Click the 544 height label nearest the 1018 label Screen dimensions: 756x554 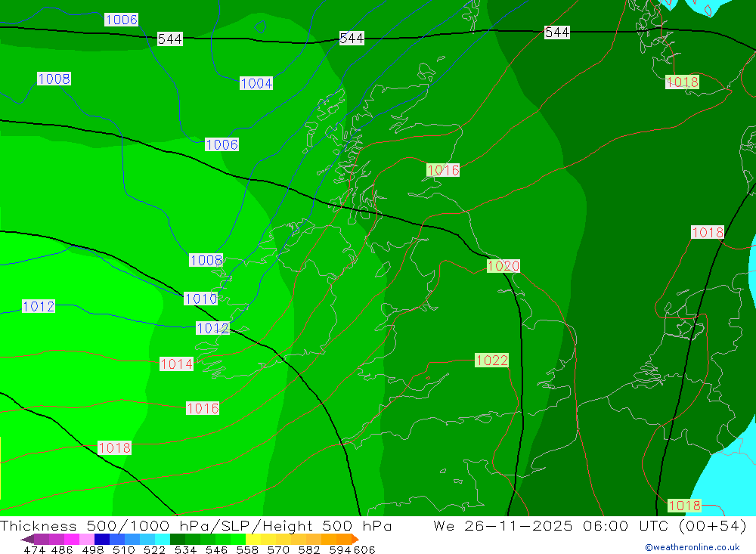point(557,32)
